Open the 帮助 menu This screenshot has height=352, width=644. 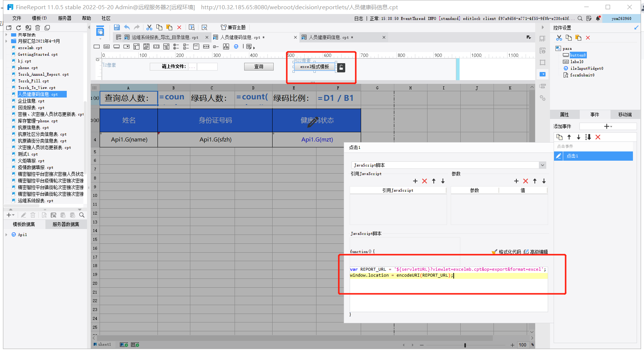click(86, 18)
